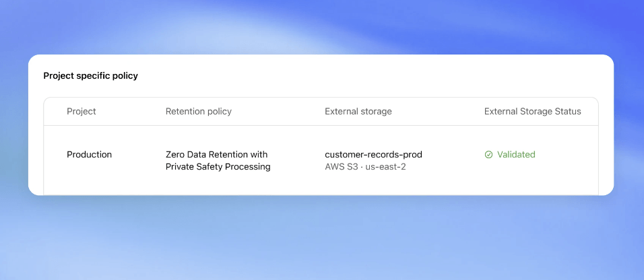The height and width of the screenshot is (280, 644).
Task: Click the customer-records-prod storage name
Action: [373, 155]
